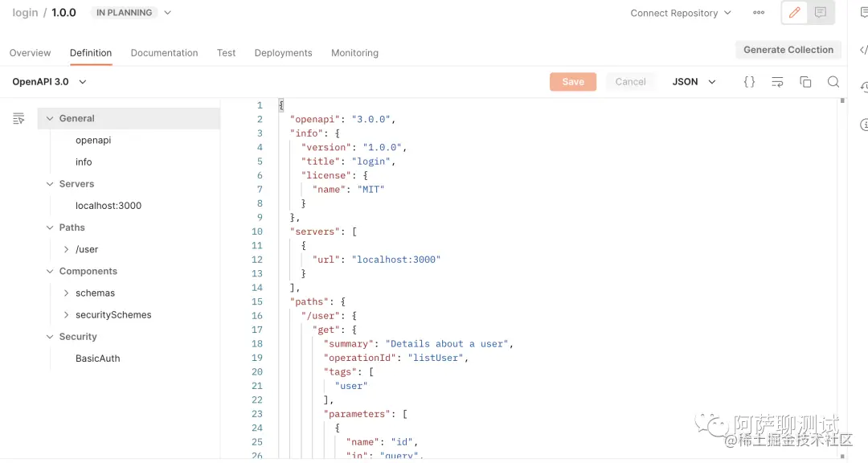
Task: Click line number 15 in the gutter
Action: (257, 302)
